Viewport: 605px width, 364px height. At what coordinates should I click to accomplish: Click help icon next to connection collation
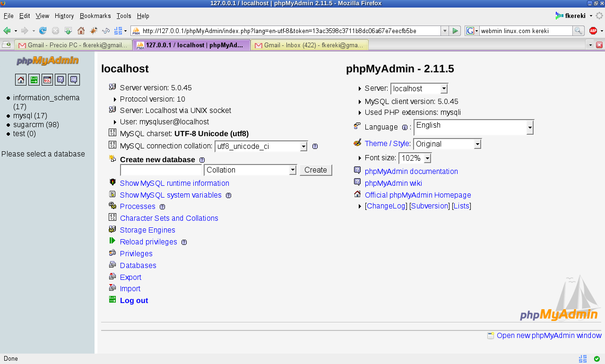click(315, 147)
